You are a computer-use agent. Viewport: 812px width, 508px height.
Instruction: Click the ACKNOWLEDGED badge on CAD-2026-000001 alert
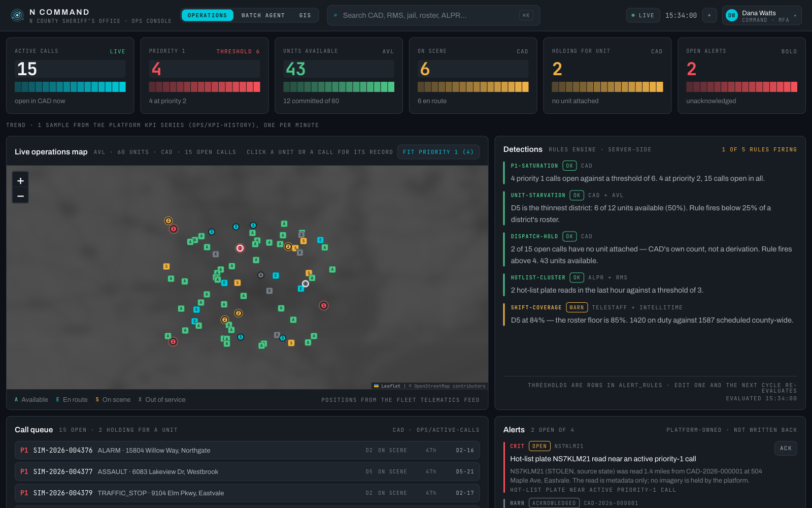click(554, 503)
